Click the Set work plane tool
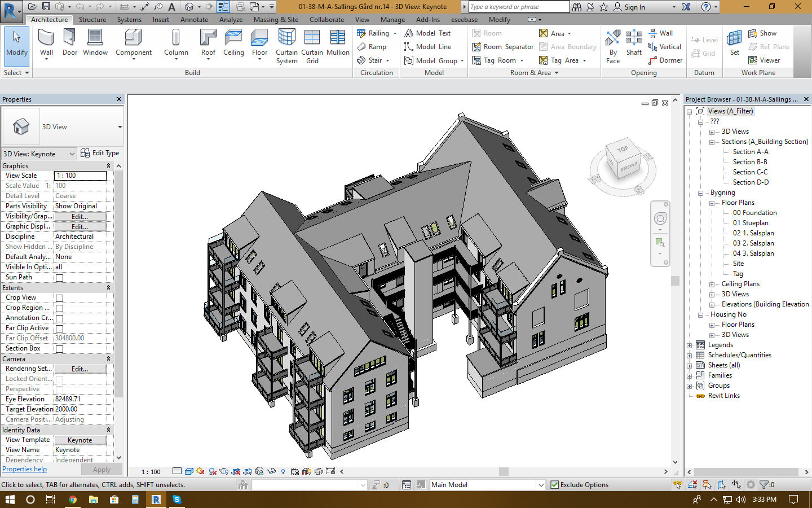This screenshot has height=508, width=812. [734, 43]
